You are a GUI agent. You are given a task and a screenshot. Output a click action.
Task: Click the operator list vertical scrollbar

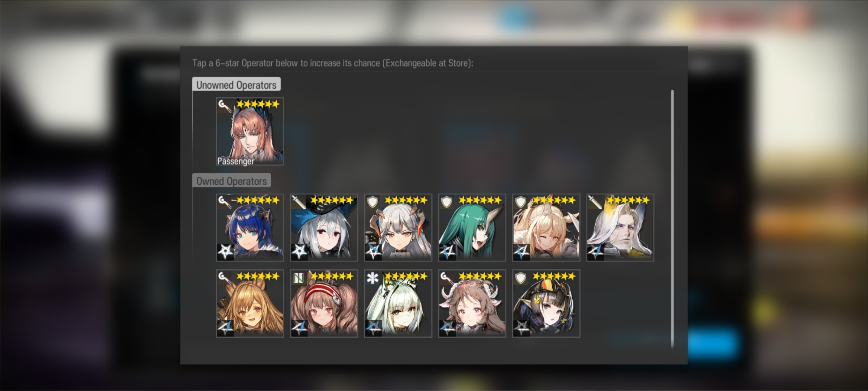click(x=672, y=219)
